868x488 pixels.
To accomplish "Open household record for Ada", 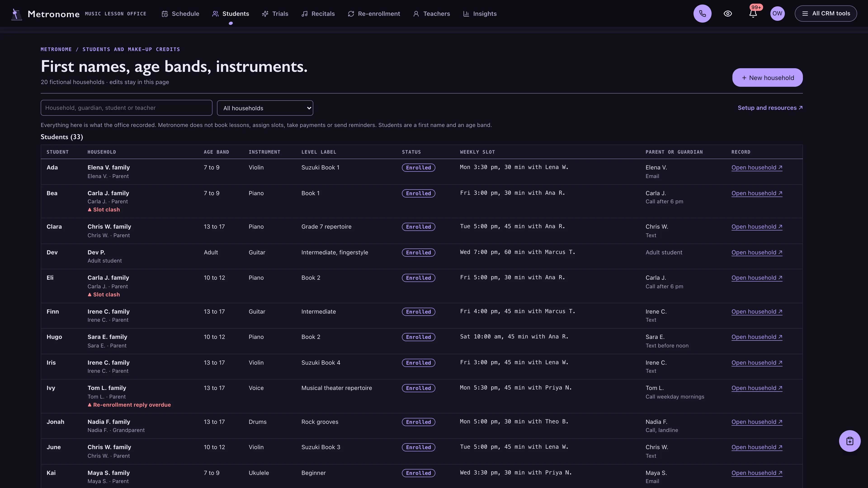I will [x=757, y=168].
